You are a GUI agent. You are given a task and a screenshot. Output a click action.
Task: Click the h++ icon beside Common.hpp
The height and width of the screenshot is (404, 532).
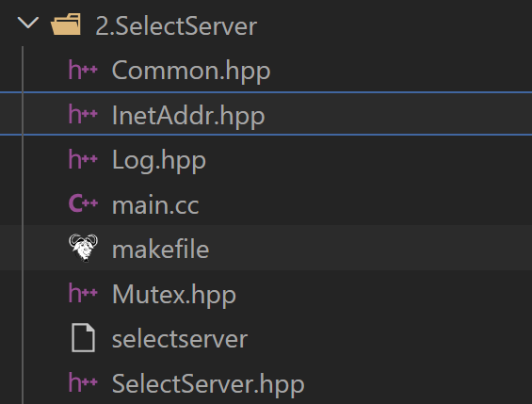(x=83, y=70)
